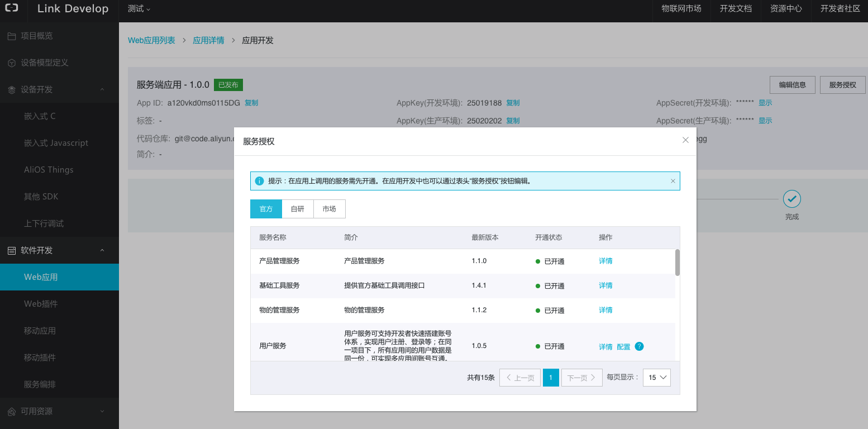Open 开发者社区 in top navigation
The width and height of the screenshot is (868, 429).
pyautogui.click(x=840, y=8)
